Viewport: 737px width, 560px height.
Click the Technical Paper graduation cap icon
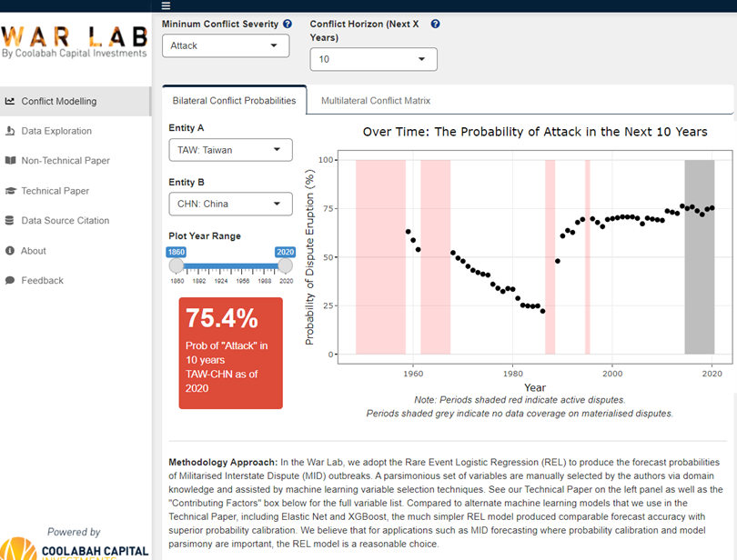10,191
